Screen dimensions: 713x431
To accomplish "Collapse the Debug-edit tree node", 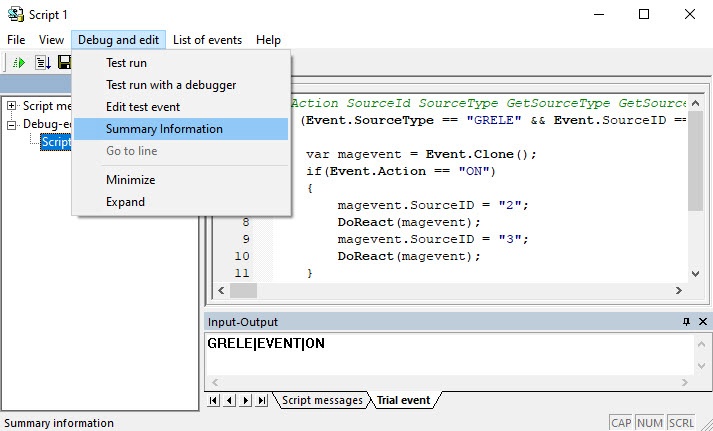I will 12,124.
